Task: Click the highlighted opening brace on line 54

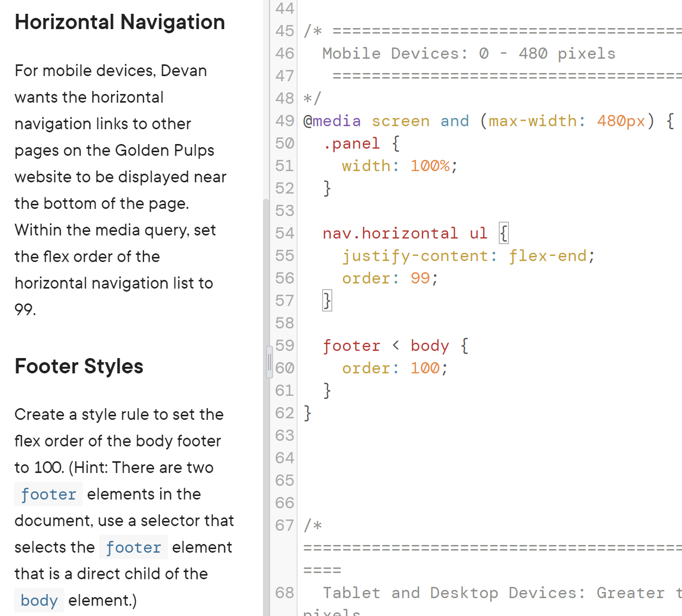Action: point(503,233)
